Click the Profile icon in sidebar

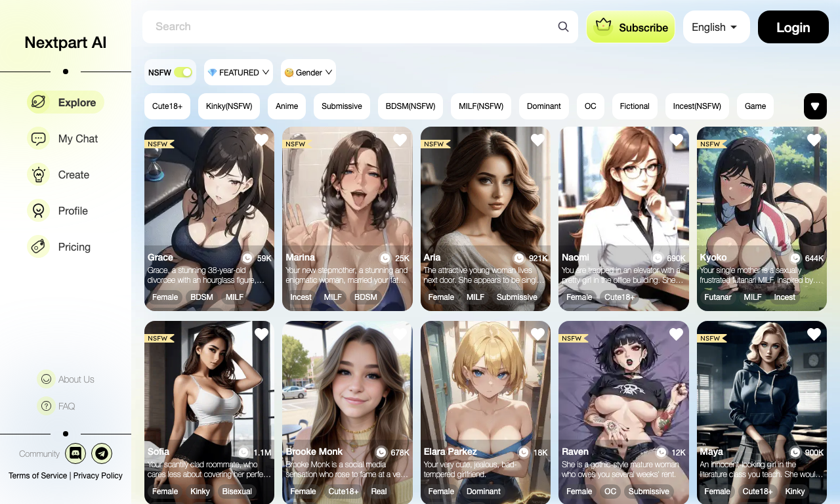pyautogui.click(x=39, y=211)
